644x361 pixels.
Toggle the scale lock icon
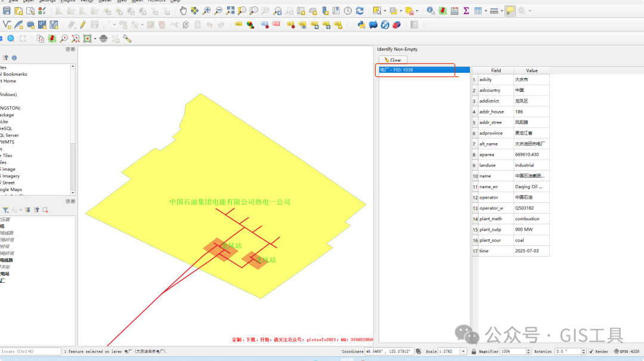(x=473, y=351)
